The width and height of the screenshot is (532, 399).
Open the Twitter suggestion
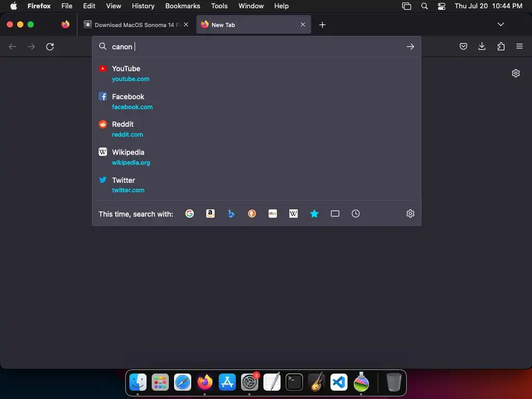pos(257,185)
